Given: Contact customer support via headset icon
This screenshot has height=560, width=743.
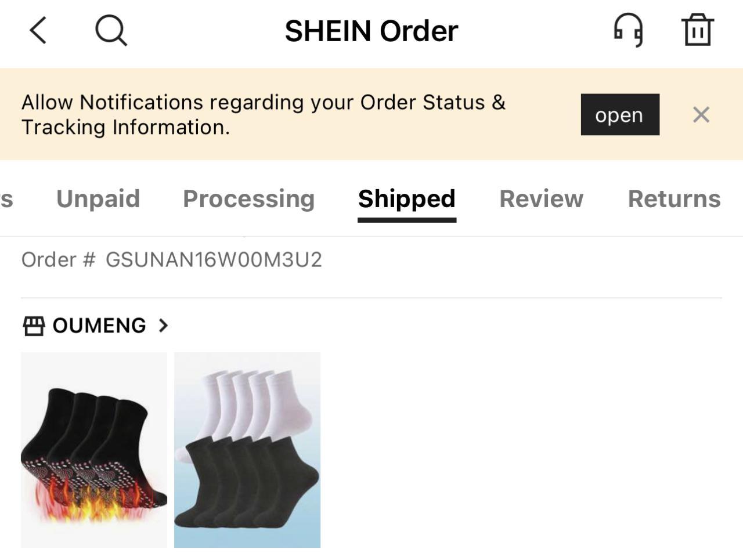Looking at the screenshot, I should pyautogui.click(x=628, y=30).
